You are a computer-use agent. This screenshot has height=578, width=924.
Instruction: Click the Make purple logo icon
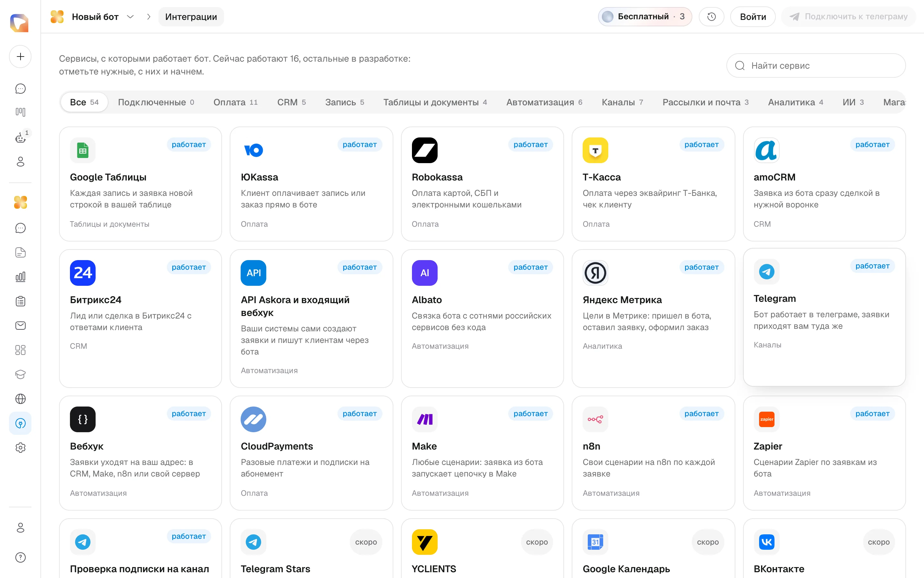424,419
